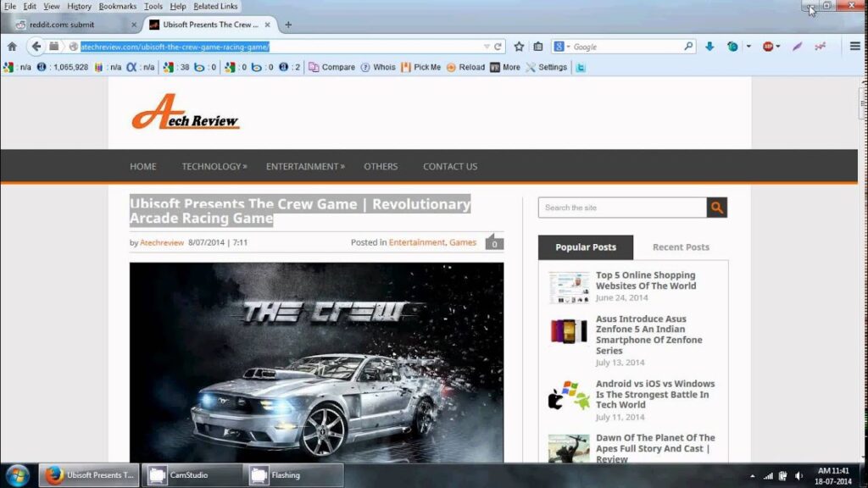Click the orange site search button
The image size is (868, 488).
[717, 208]
